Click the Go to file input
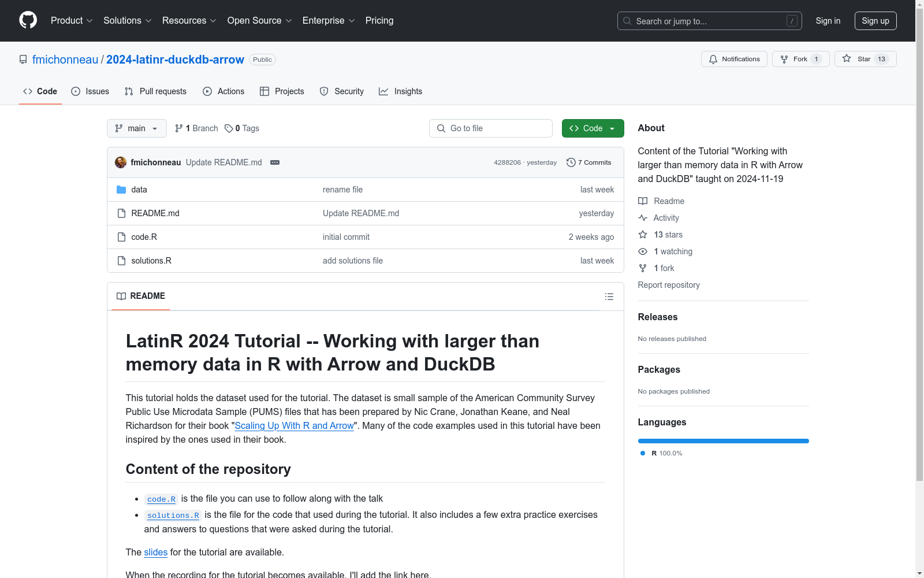 [491, 128]
